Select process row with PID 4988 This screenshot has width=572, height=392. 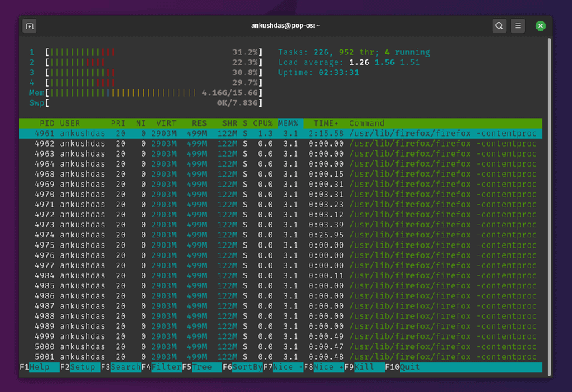[x=280, y=316]
